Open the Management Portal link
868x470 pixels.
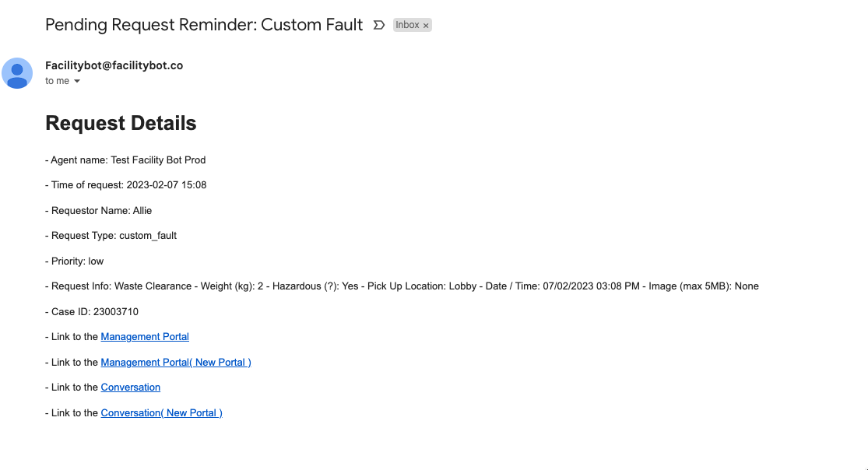(145, 337)
